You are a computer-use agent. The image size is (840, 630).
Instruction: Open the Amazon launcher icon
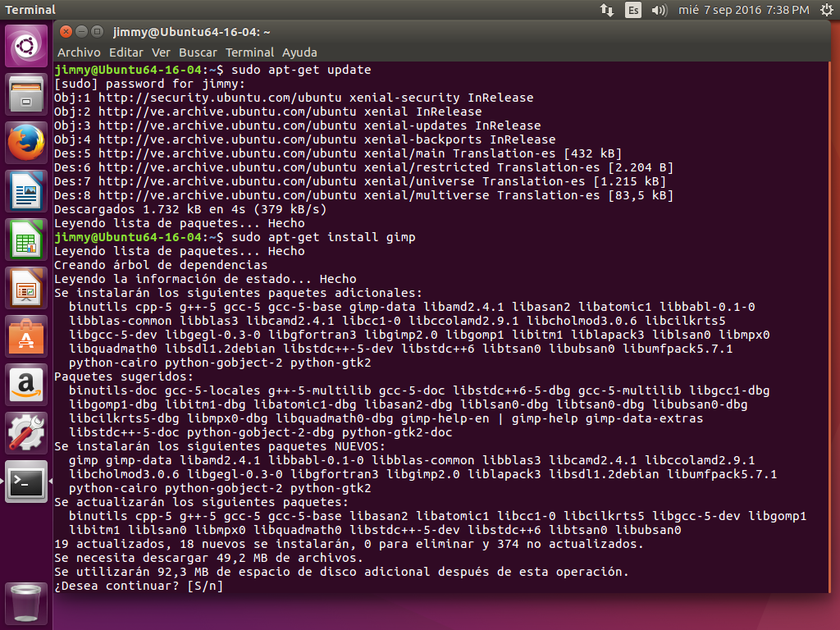(26, 385)
